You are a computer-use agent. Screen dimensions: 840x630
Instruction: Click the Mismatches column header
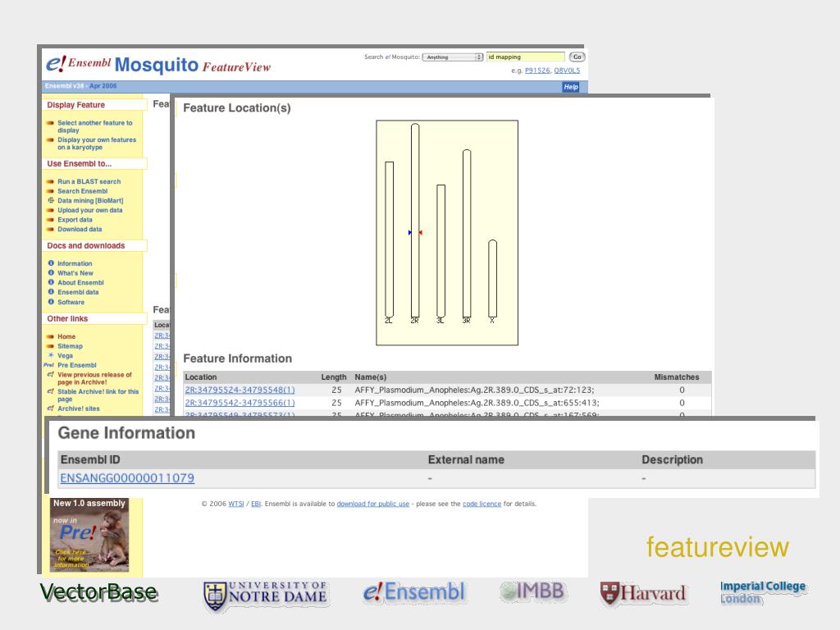click(677, 377)
